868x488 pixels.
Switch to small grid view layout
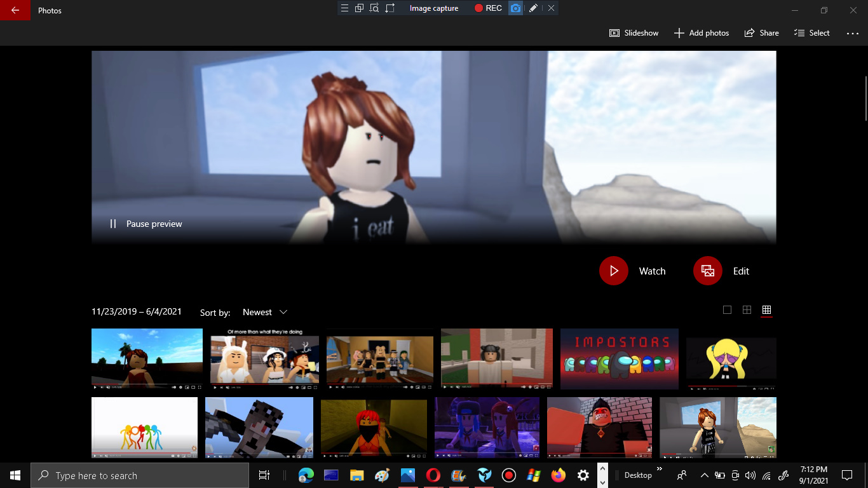click(766, 310)
